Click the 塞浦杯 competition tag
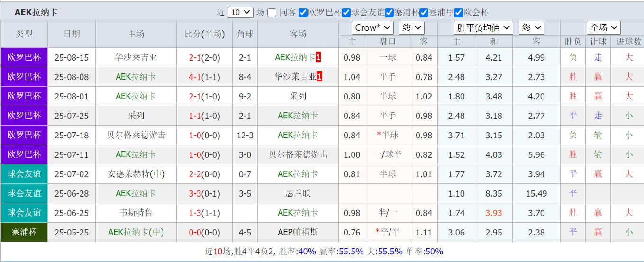This screenshot has width=644, height=262. click(x=24, y=232)
